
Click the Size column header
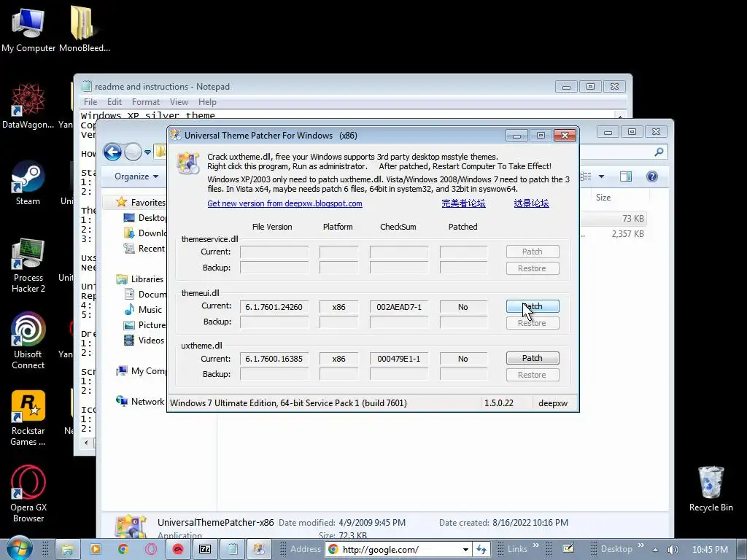click(603, 197)
